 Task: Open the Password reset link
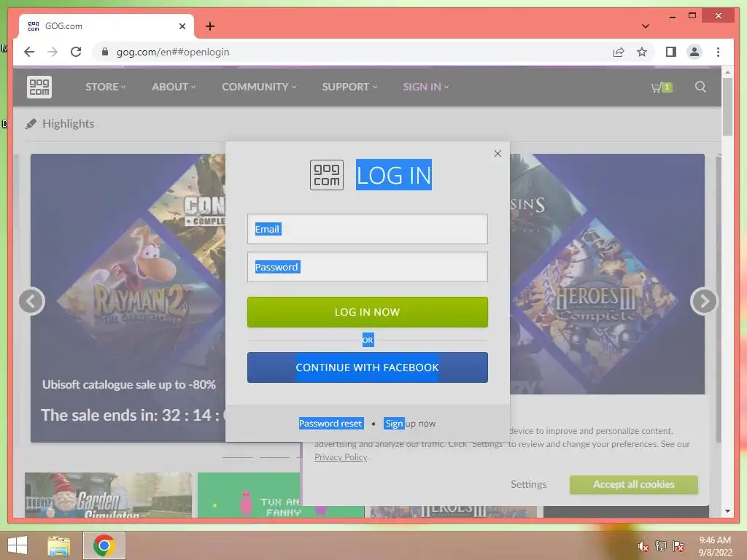(x=330, y=424)
